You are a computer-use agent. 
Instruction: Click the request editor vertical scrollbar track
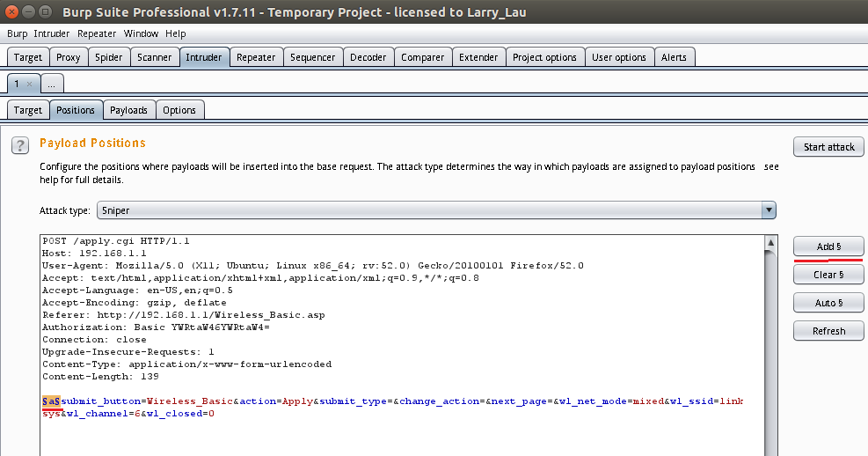pos(770,355)
